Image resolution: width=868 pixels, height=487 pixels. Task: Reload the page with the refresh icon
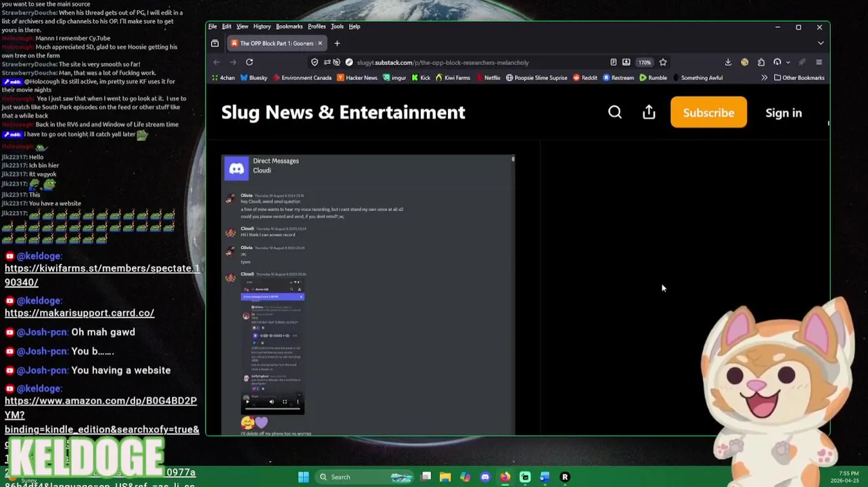coord(249,62)
